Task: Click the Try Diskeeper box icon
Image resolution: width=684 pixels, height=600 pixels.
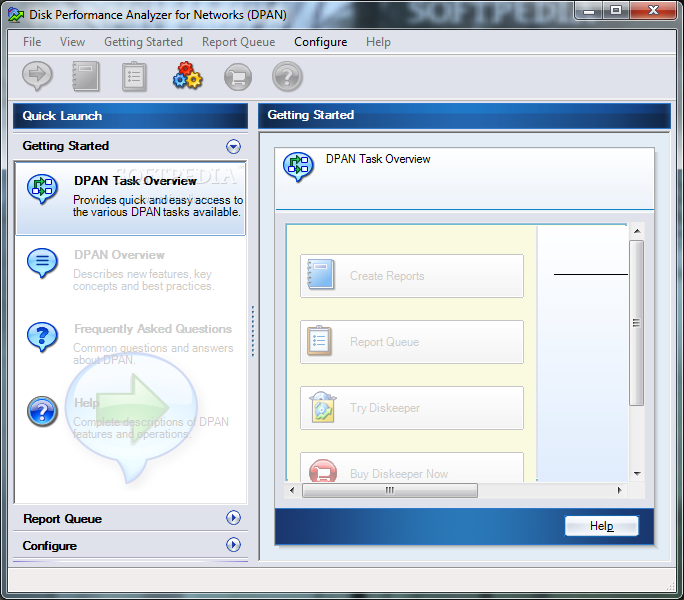Action: pos(322,407)
